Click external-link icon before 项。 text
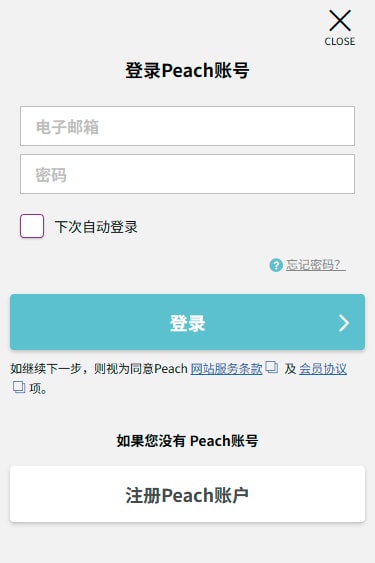The image size is (375, 563). click(x=19, y=387)
